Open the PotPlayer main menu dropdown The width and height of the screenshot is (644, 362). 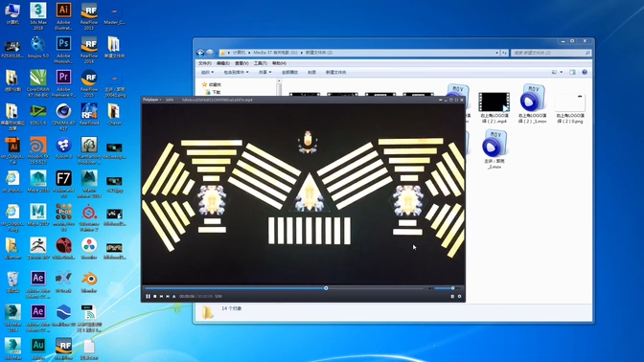pos(152,100)
